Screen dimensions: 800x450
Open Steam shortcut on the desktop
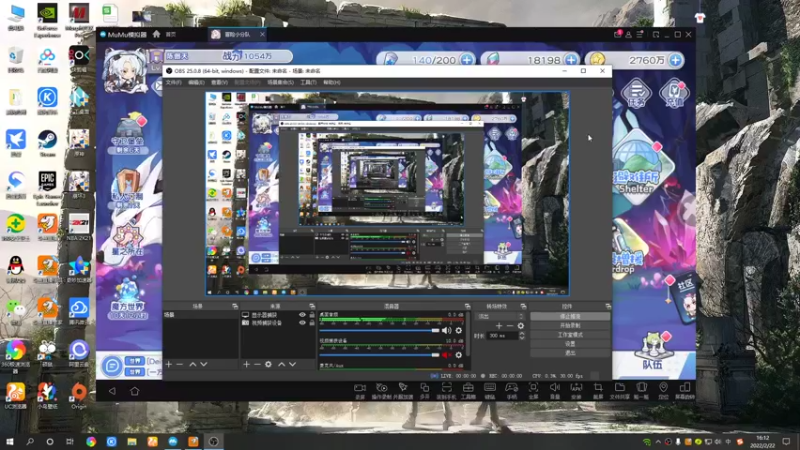(47, 143)
